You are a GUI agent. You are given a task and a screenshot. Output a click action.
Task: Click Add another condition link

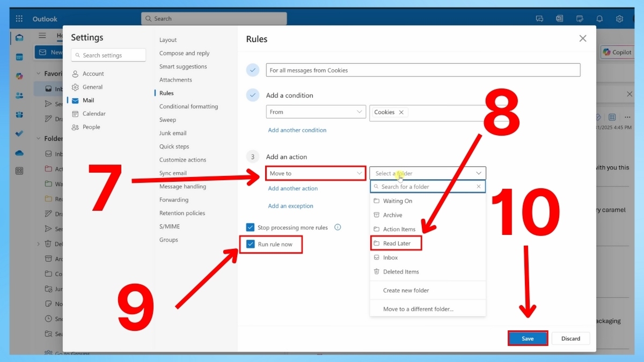point(297,130)
